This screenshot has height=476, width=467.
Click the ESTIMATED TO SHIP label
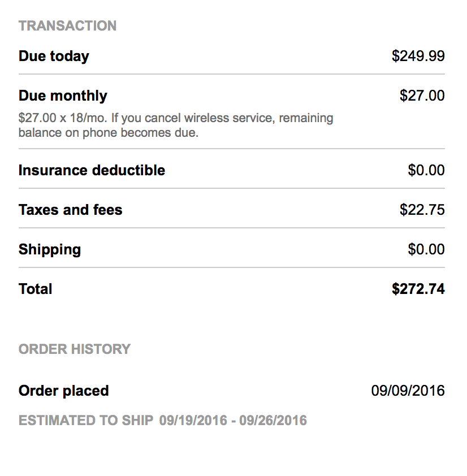pos(86,421)
